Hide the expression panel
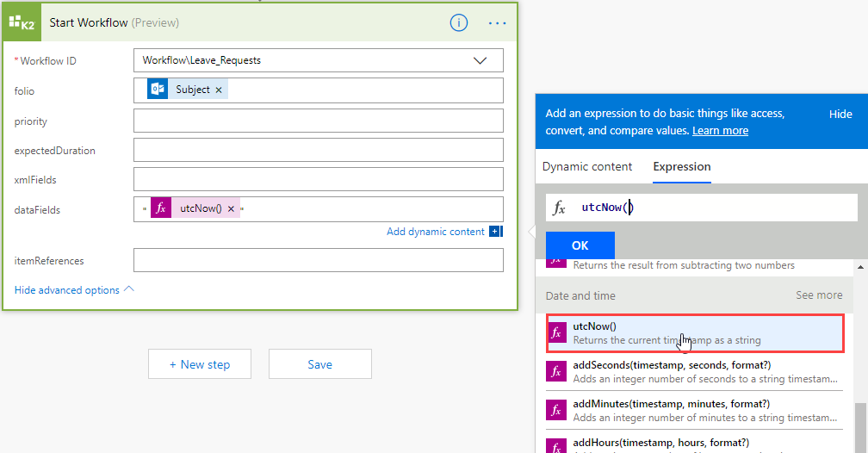Viewport: 868px width, 453px height. [x=840, y=115]
